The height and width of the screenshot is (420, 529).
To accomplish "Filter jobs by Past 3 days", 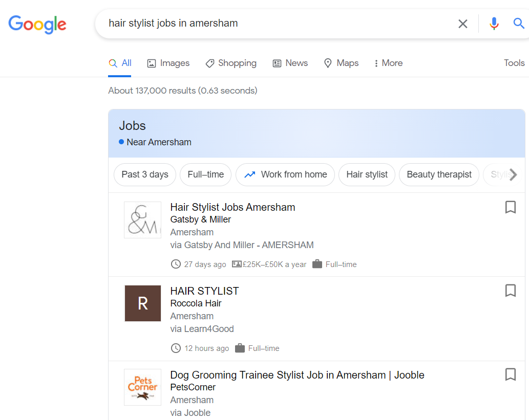I will tap(145, 174).
